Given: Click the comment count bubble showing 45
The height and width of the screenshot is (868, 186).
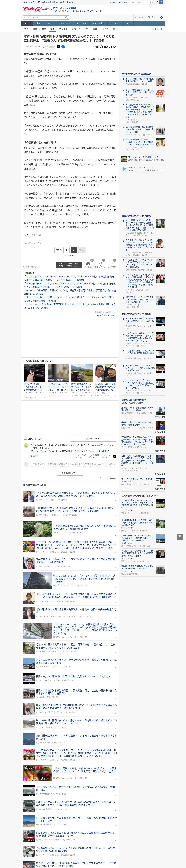Looking at the screenshot, I should click(x=45, y=47).
